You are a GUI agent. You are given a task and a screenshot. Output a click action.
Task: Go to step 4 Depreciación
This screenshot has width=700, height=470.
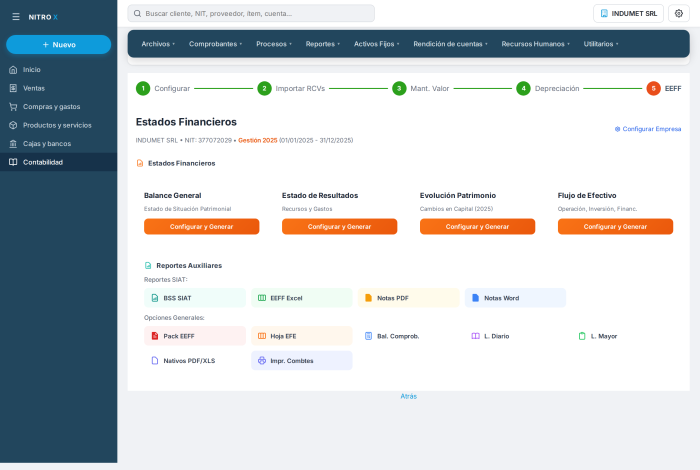pos(548,88)
